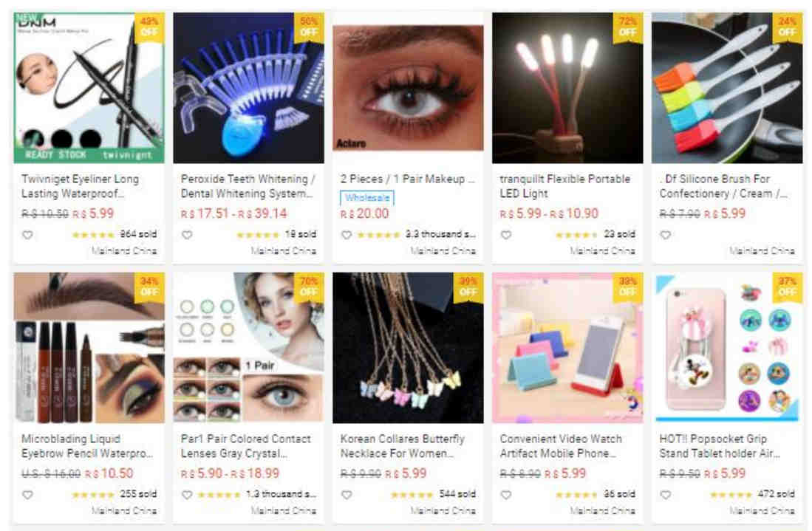Toggle wishlist heart on Peroxide Teeth Whitening
This screenshot has height=531, width=812.
187,235
